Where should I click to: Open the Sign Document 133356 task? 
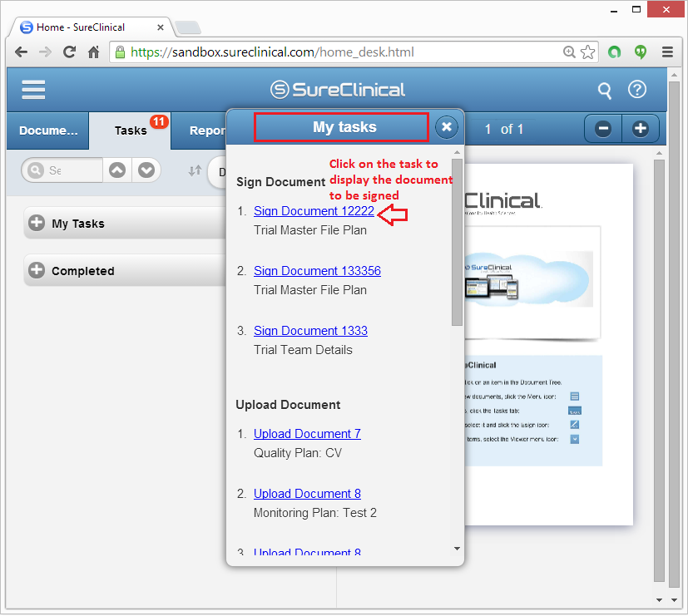317,271
